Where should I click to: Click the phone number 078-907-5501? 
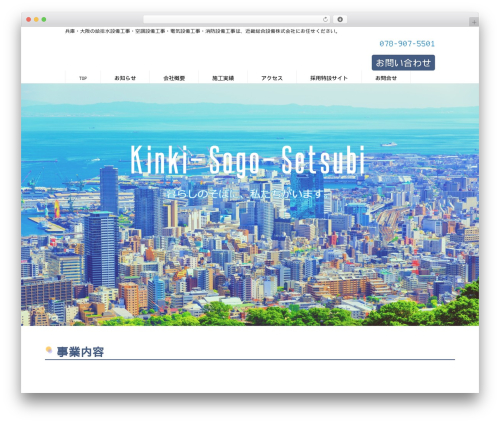point(407,44)
